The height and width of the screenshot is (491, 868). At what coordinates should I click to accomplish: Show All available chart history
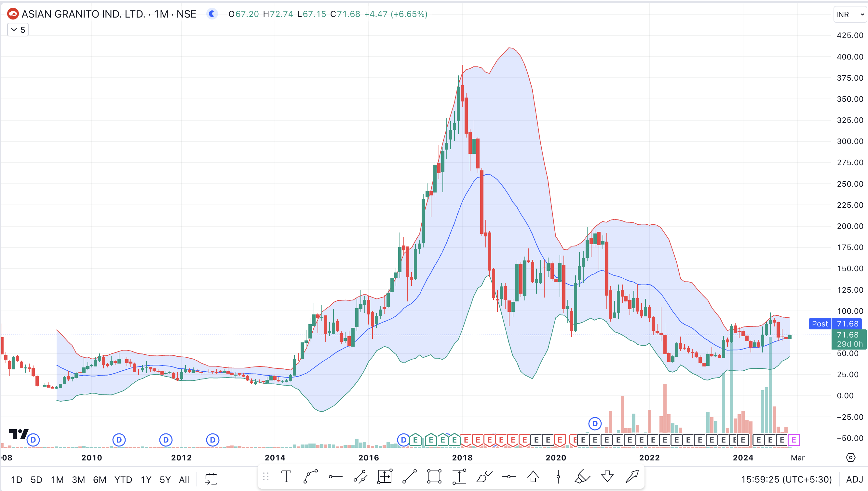pos(184,480)
